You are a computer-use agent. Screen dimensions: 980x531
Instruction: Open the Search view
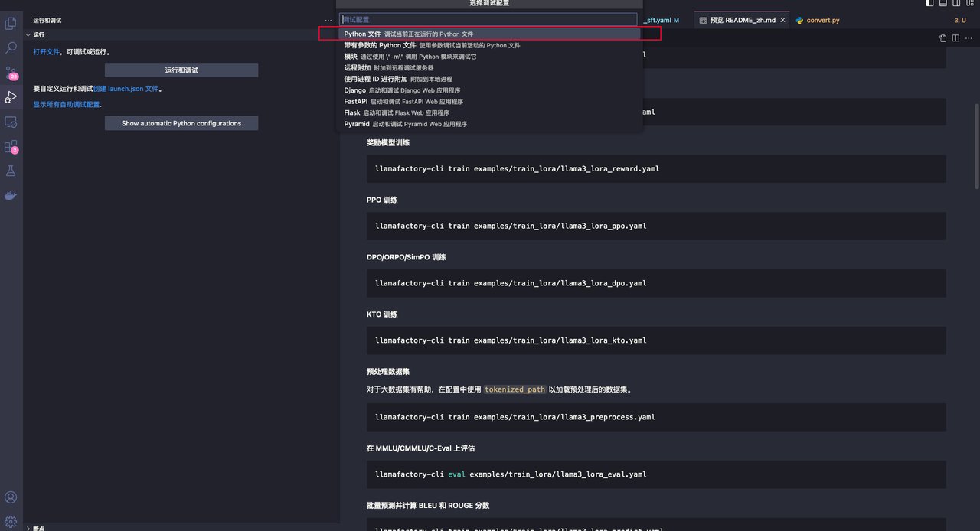click(11, 47)
